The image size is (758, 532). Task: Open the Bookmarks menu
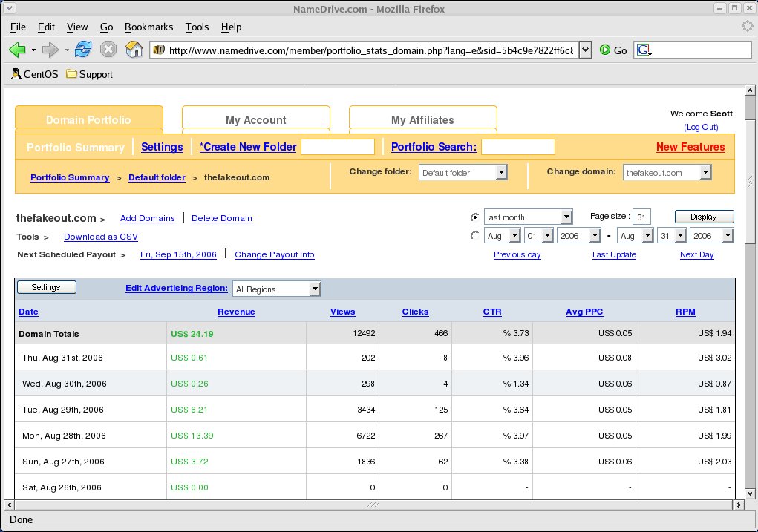[148, 27]
